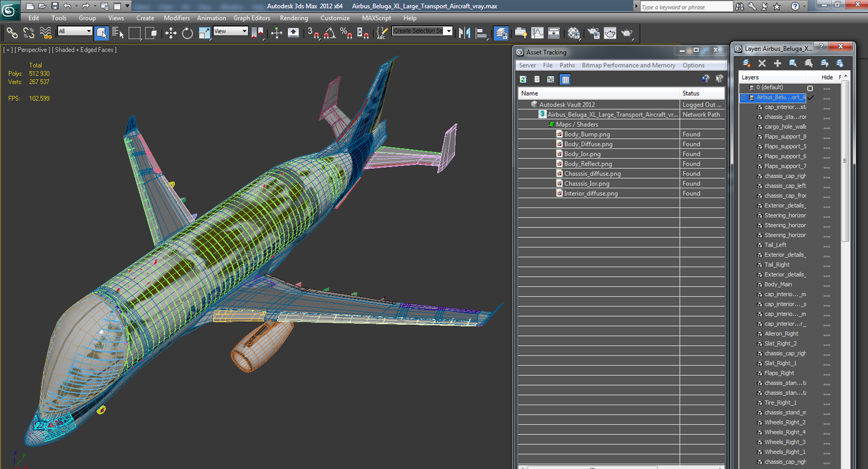Choose Rectangular Selection Region tool
Screen dimensions: 868x469
134,33
